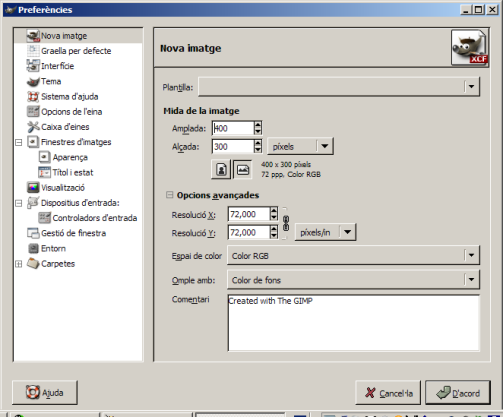Click inside the Comentari text box

tap(354, 323)
